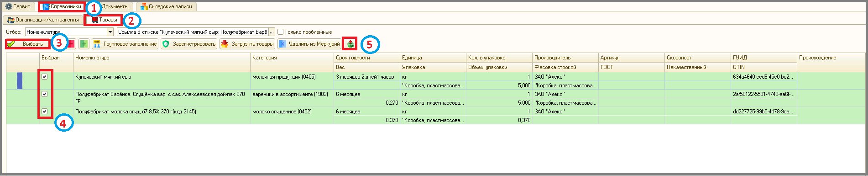
Task: Select the 'Купеческий мягкий сыр' row name
Action: 103,77
